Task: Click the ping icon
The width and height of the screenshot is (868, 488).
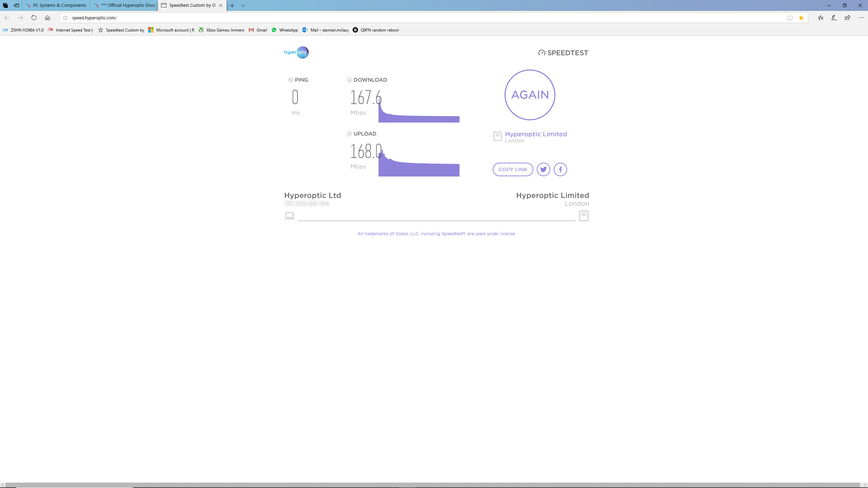Action: 291,80
